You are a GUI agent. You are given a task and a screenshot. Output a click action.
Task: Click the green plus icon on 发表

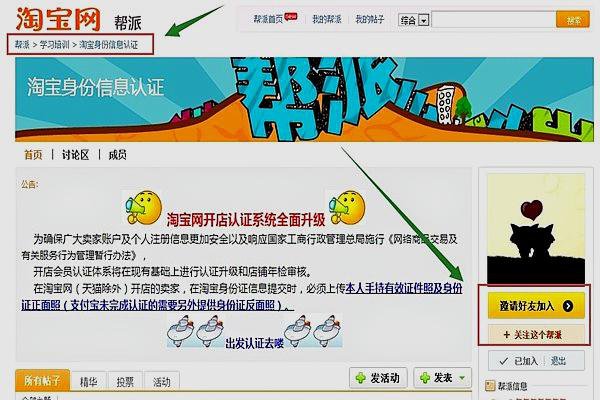coord(425,378)
